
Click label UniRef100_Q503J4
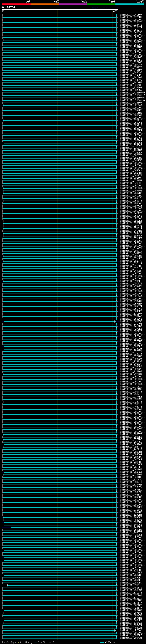(131, 228)
